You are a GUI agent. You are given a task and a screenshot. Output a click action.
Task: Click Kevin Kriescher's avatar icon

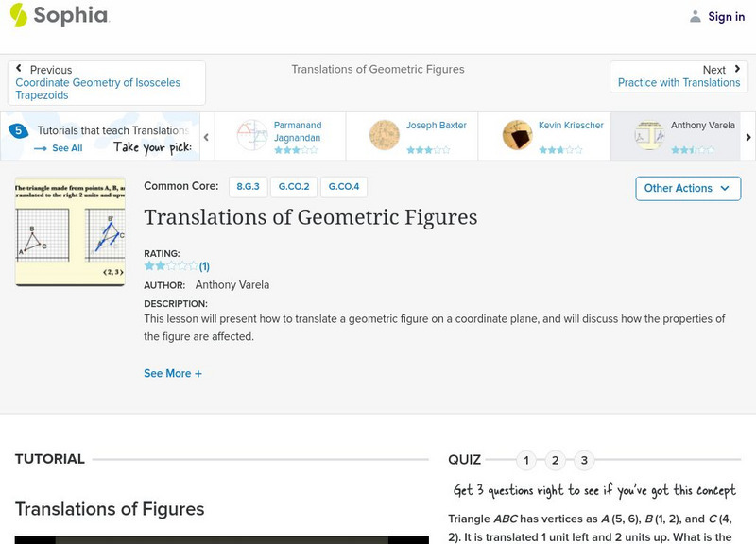tap(517, 136)
